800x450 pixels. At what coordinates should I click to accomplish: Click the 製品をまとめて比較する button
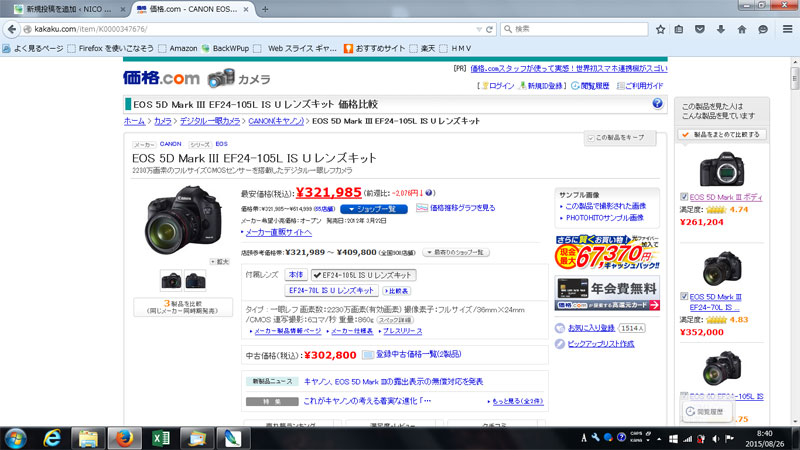coord(721,135)
